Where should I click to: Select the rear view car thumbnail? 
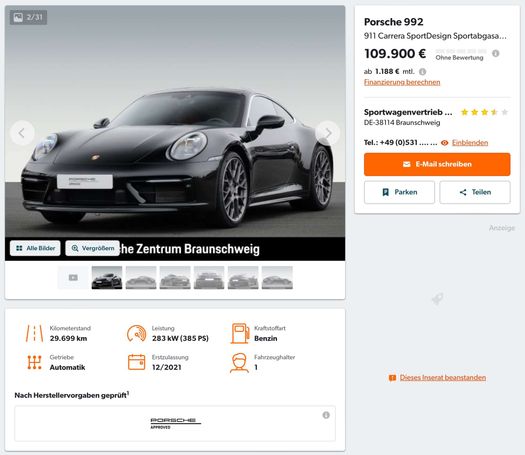[x=209, y=278]
